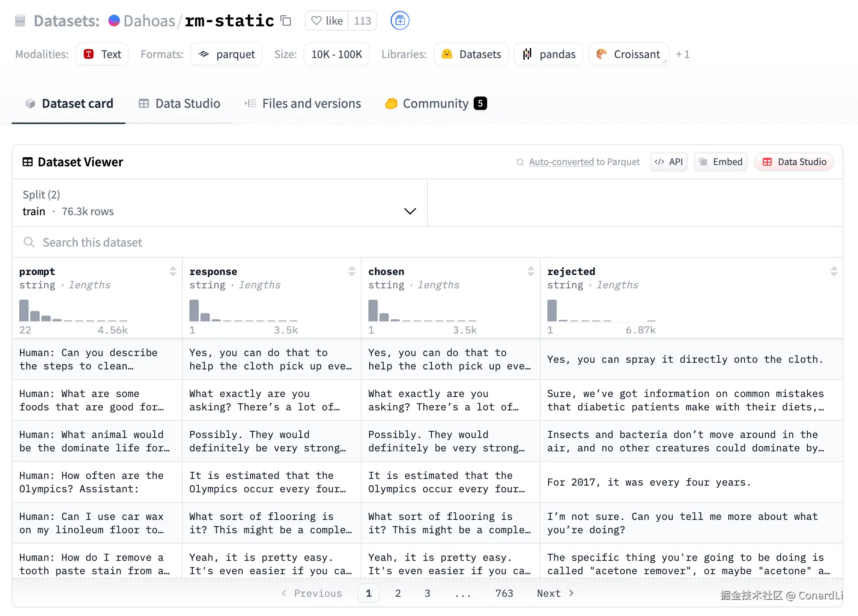This screenshot has height=616, width=858.
Task: Expand the train split selector
Action: coord(409,211)
